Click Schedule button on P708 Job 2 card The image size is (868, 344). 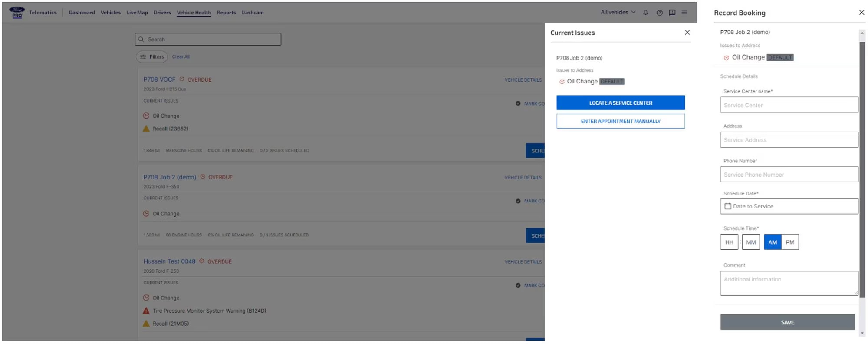tap(535, 235)
